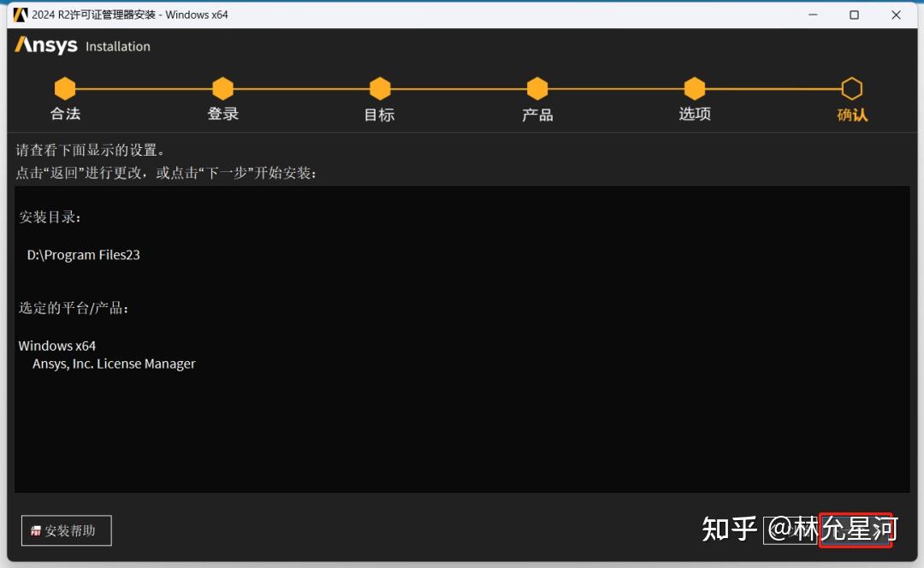Select the 登录 wizard stage label
This screenshot has height=568, width=924.
[x=222, y=113]
